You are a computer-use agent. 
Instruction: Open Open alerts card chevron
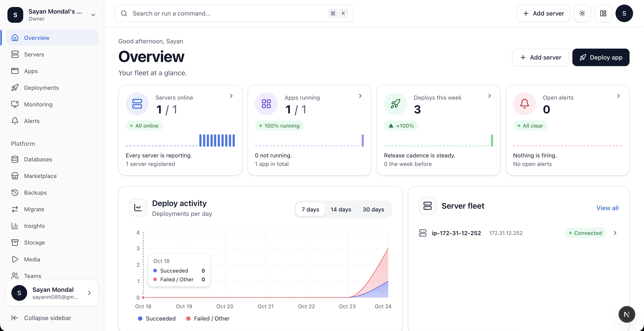619,96
